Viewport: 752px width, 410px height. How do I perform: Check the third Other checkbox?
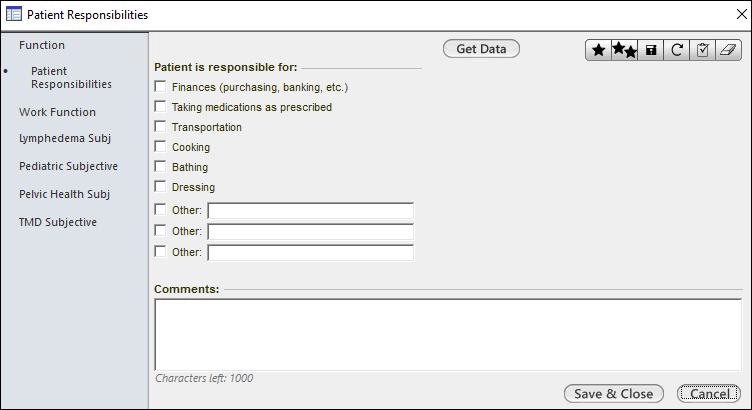(160, 252)
